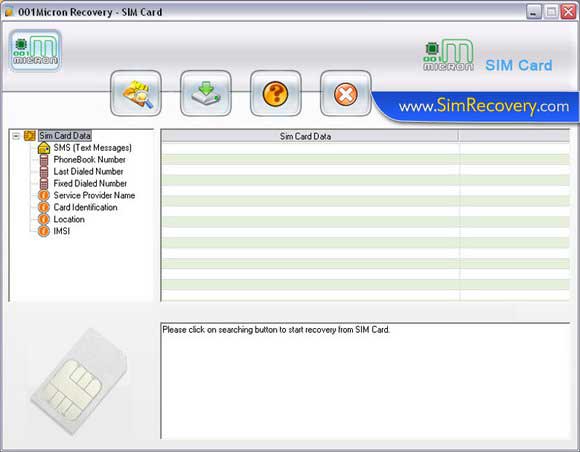580x452 pixels.
Task: Select Location in the tree
Action: point(69,219)
